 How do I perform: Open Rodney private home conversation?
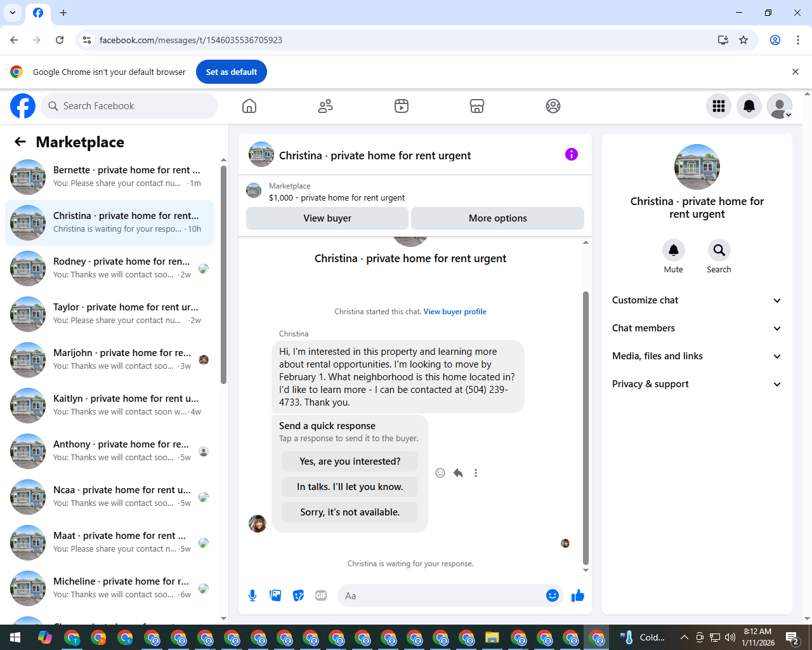click(110, 269)
